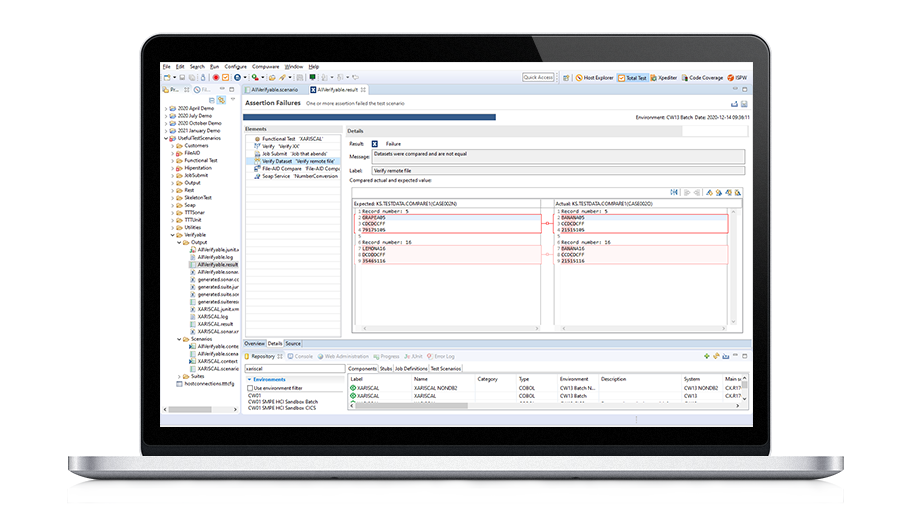Open the Compuware menu
Viewport: 900px width, 516px height.
pyautogui.click(x=265, y=66)
